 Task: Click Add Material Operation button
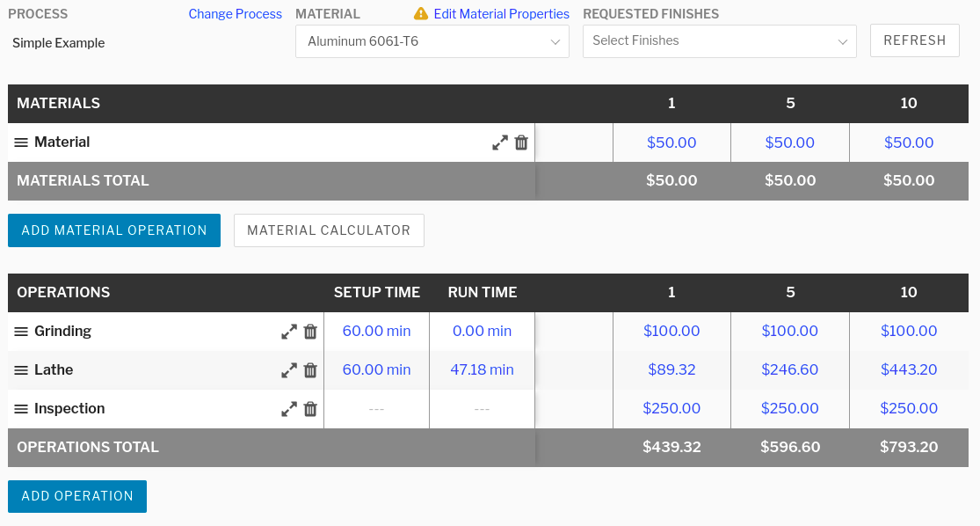114,230
